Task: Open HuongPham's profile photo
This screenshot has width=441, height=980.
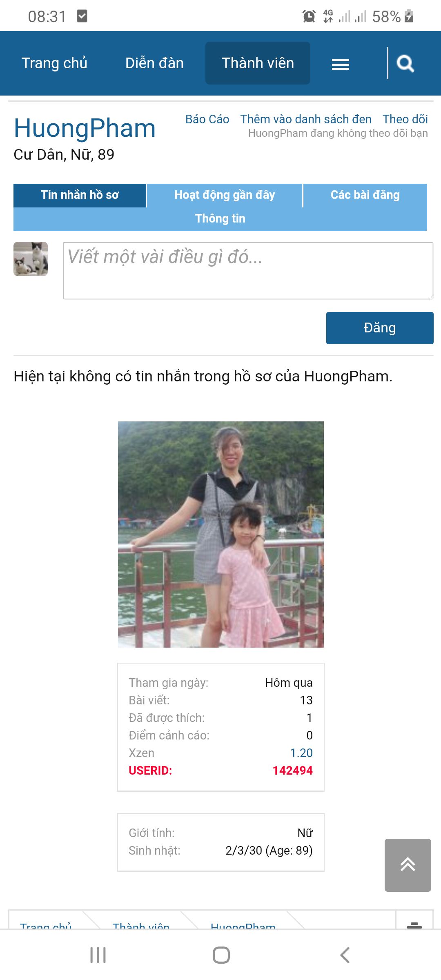Action: click(220, 534)
